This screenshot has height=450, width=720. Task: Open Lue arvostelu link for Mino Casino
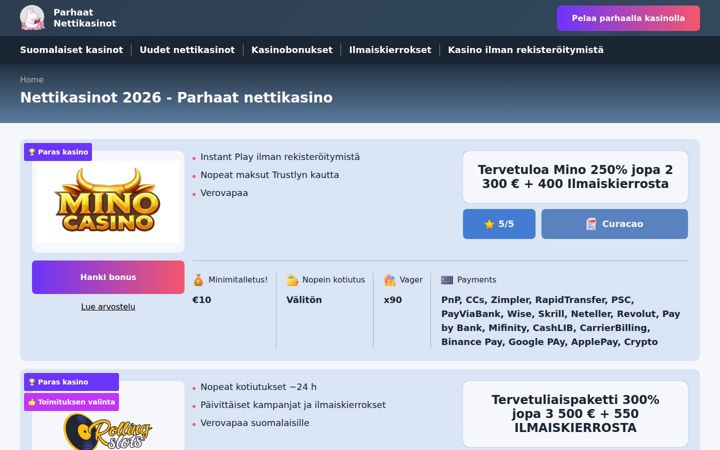point(108,307)
